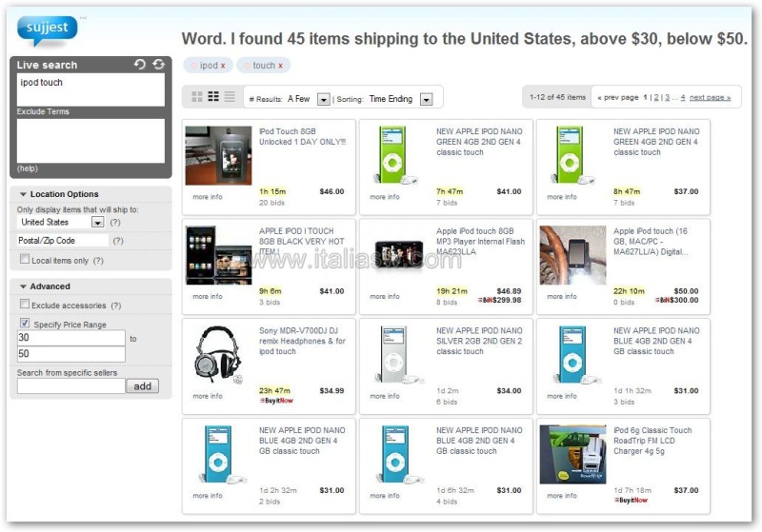Switch to large grid view icon
The width and height of the screenshot is (762, 532).
tap(197, 96)
